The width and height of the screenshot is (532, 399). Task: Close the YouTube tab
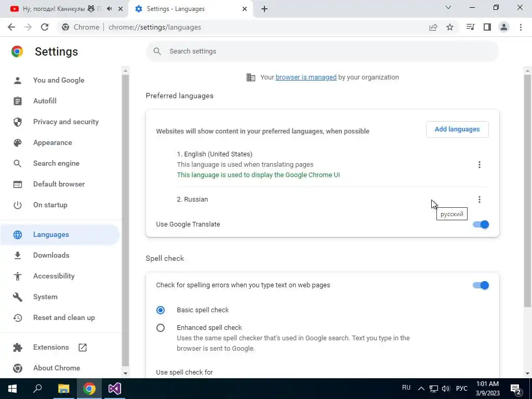[x=121, y=9]
